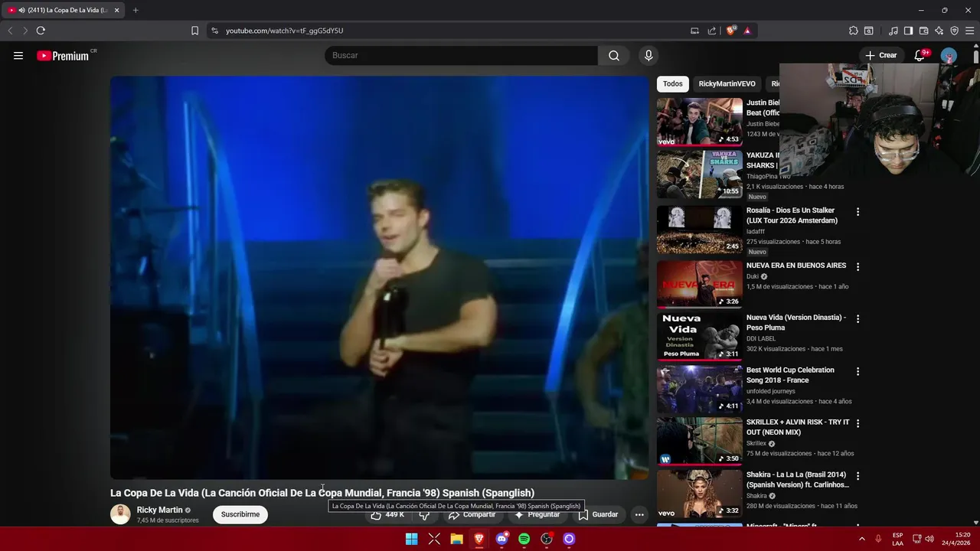Open Best World Cup Celebration Song thumbnail

tap(700, 389)
